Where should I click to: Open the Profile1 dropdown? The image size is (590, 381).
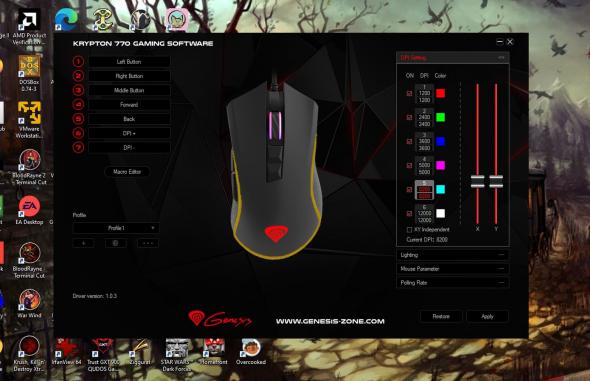coord(116,228)
